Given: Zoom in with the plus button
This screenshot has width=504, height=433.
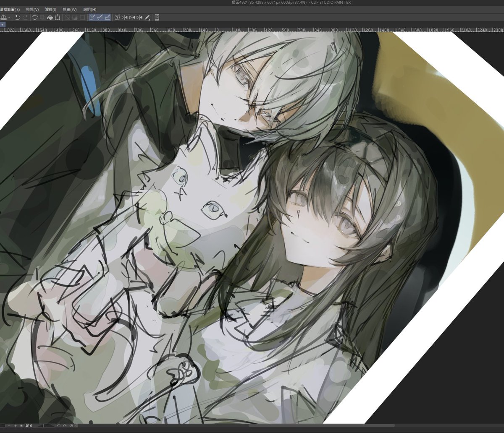Looking at the screenshot, I should [x=16, y=425].
